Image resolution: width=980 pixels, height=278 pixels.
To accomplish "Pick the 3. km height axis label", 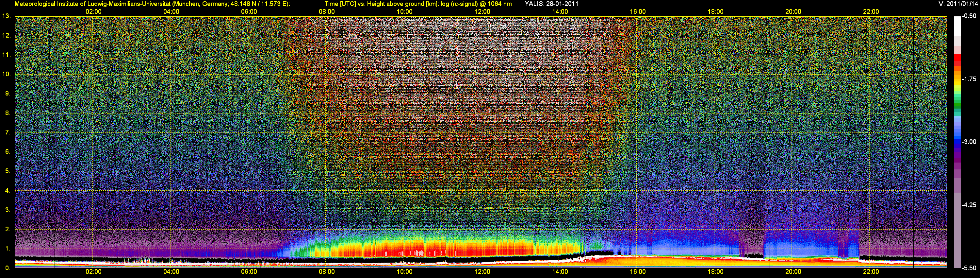I will [8, 210].
